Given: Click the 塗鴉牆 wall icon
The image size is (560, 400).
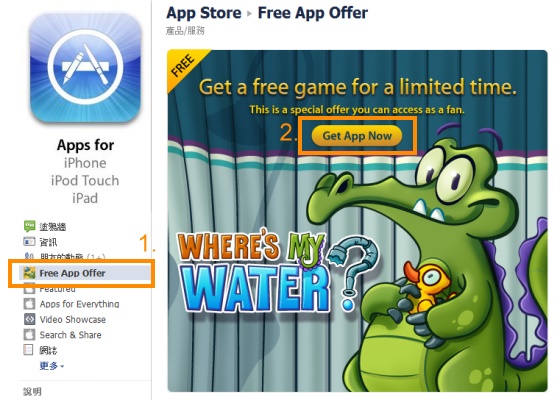Looking at the screenshot, I should point(29,226).
